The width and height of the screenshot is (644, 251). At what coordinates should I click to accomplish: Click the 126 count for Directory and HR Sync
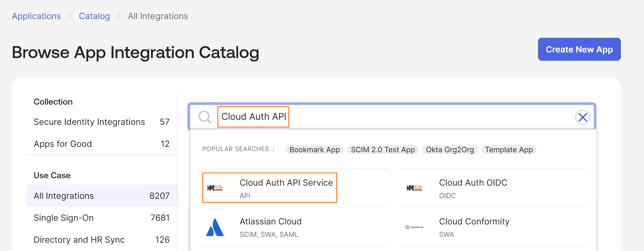[163, 240]
